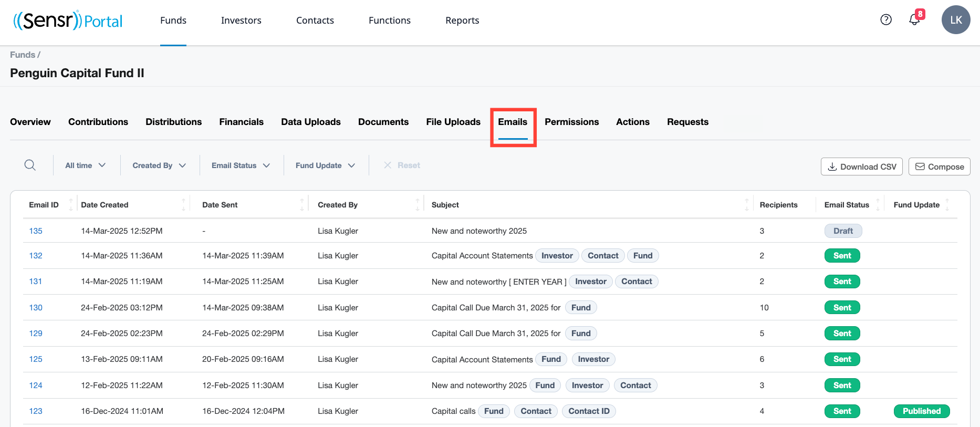Viewport: 980px width, 427px height.
Task: Open the Reports top menu
Action: (462, 20)
